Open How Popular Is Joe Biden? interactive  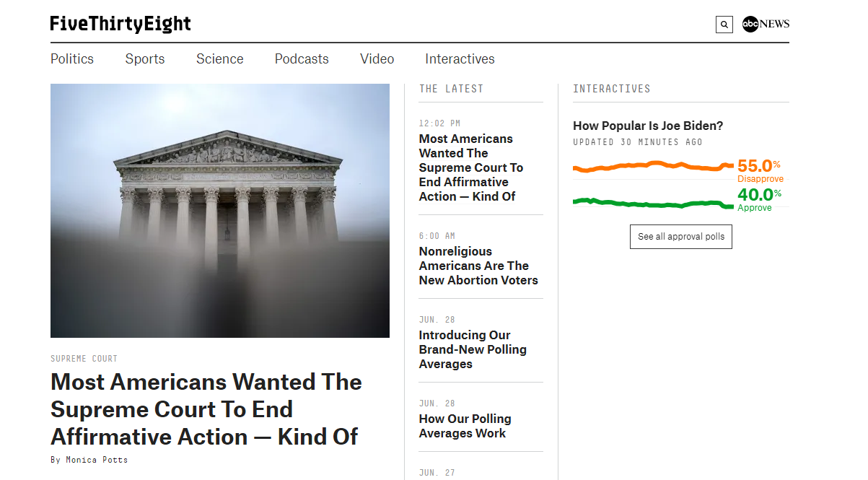click(648, 126)
